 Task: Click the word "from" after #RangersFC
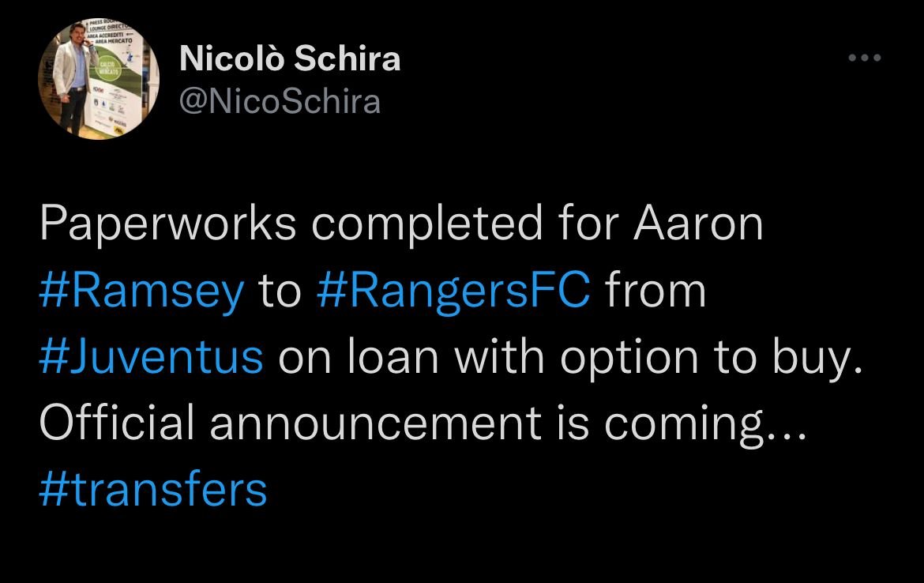[x=655, y=291]
